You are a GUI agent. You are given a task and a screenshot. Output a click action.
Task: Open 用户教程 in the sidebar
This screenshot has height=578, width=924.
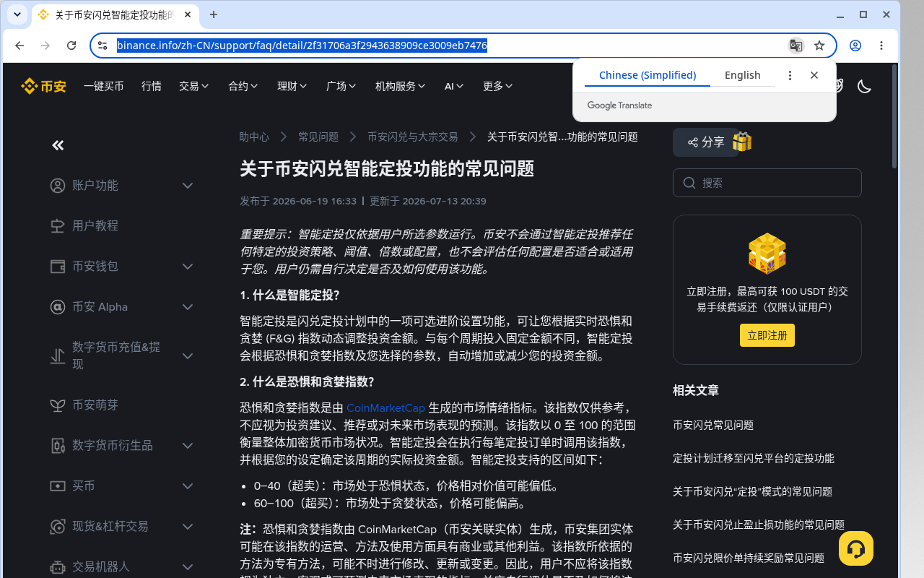(x=95, y=226)
